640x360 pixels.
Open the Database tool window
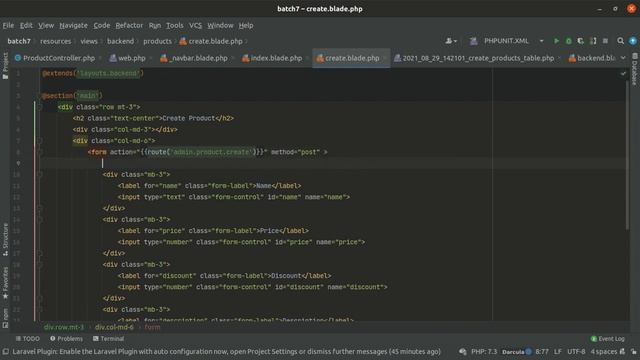[635, 69]
